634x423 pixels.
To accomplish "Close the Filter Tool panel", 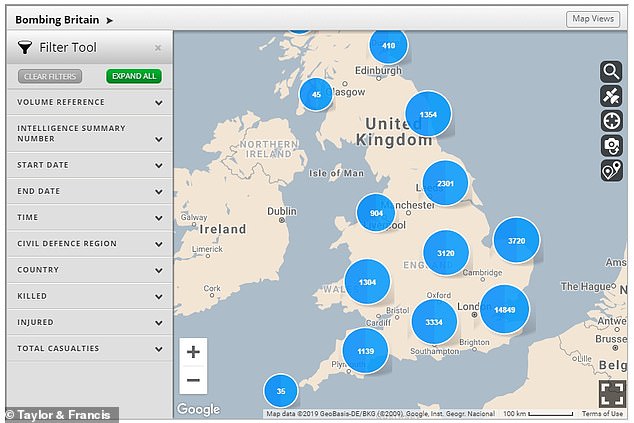I will [x=157, y=47].
